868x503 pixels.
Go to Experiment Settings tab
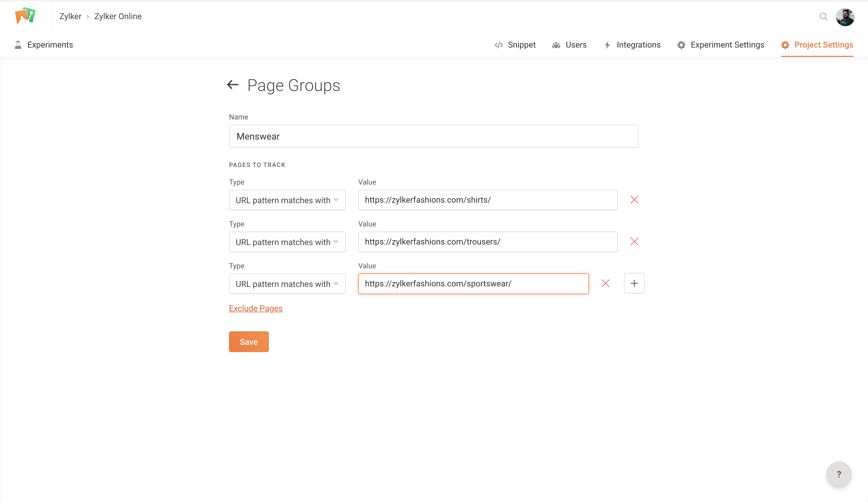[x=721, y=45]
